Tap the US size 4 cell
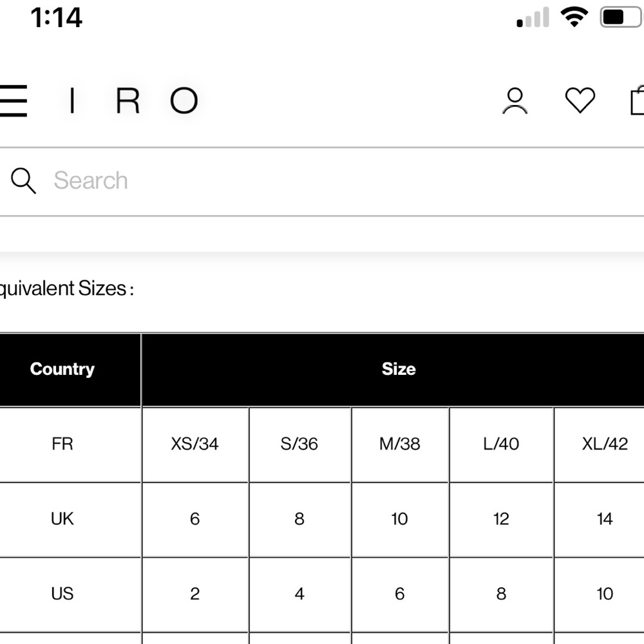This screenshot has height=644, width=644. click(299, 594)
